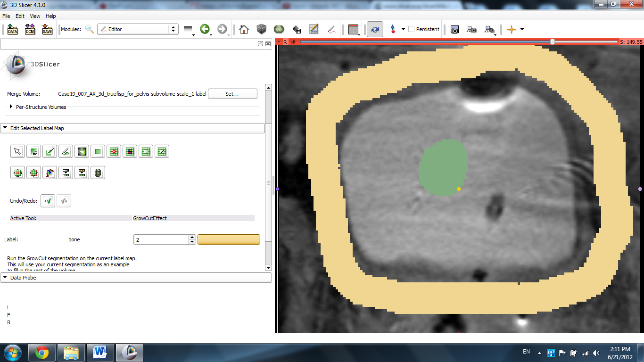Open the Modules Editor dropdown
Viewport: 644px width, 362px height.
[138, 29]
